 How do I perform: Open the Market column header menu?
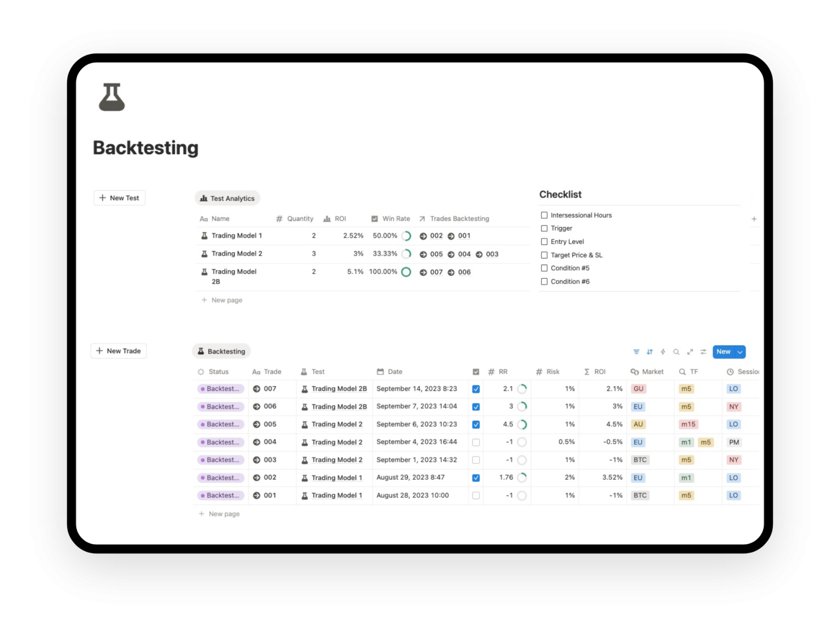(x=647, y=372)
